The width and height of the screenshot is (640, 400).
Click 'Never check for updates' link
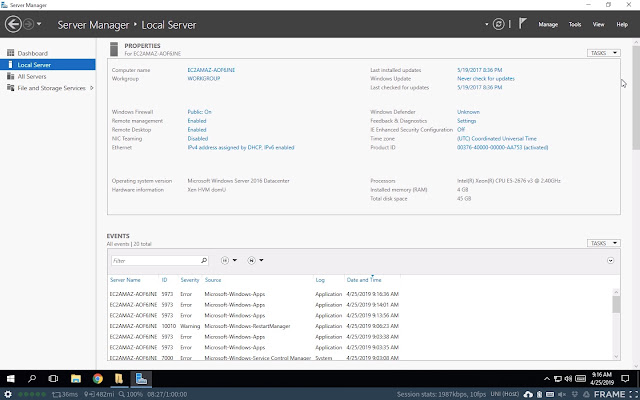[x=486, y=78]
